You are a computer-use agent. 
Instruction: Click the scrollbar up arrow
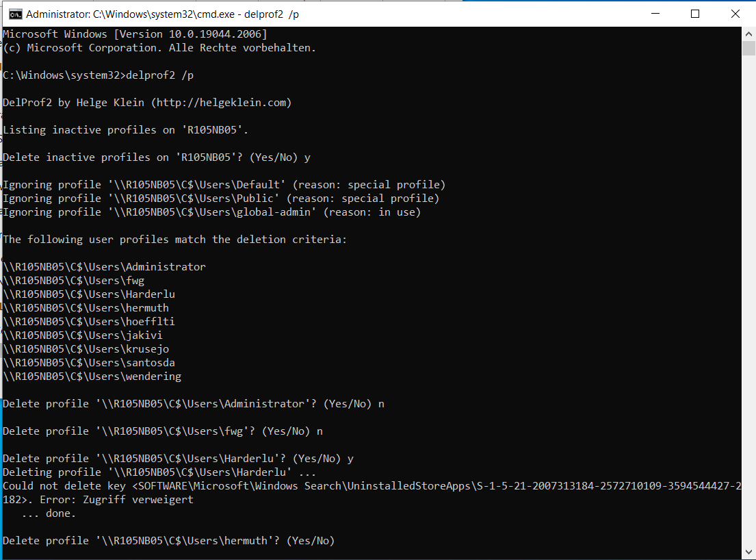tap(748, 34)
